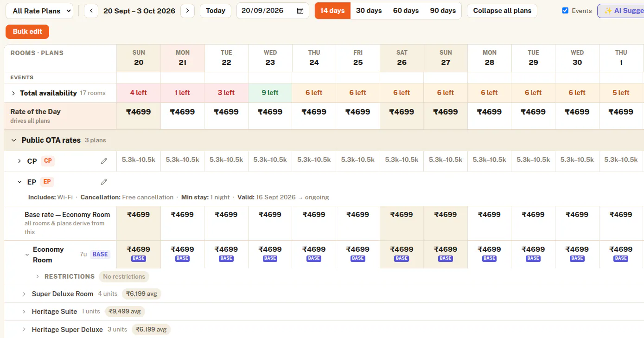Expand the Total availability row

(x=13, y=93)
